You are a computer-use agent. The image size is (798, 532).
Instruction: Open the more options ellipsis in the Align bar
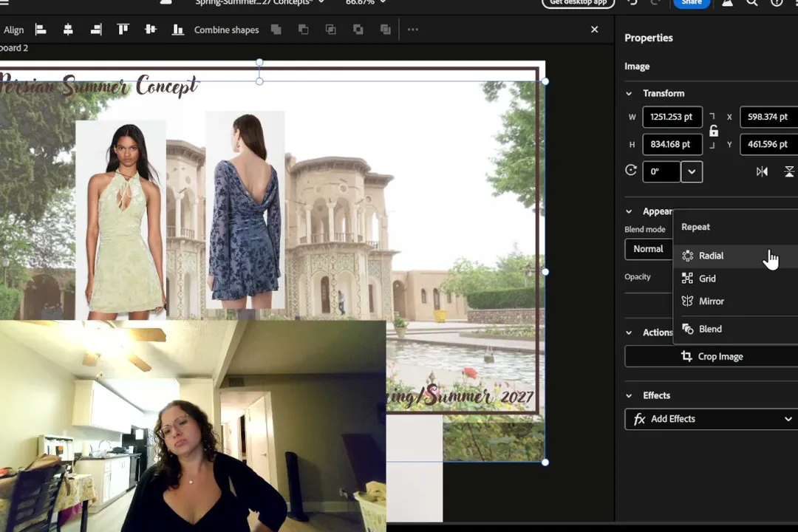tap(413, 30)
